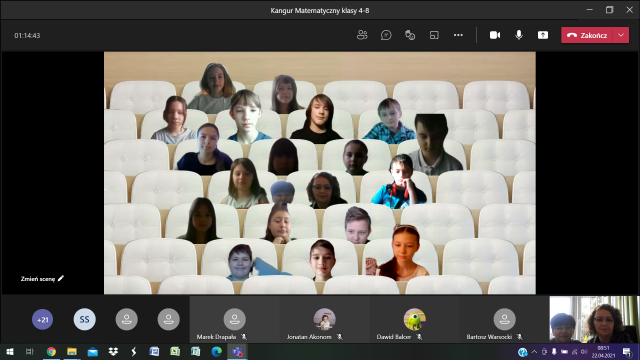Image resolution: width=640 pixels, height=360 pixels.
Task: Open Microsoft Edge from the taskbar
Action: 216,351
